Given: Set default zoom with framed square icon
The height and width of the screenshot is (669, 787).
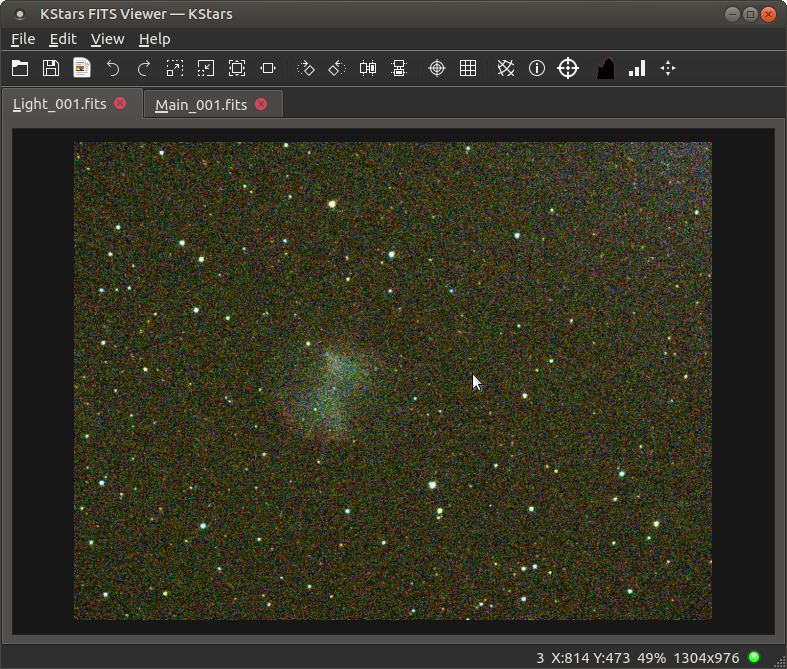Looking at the screenshot, I should point(237,68).
